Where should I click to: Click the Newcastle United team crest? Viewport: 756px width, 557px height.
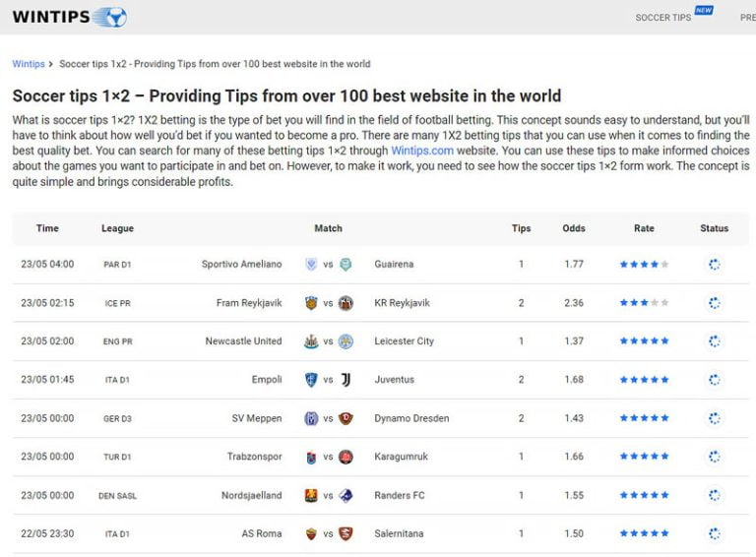(311, 341)
